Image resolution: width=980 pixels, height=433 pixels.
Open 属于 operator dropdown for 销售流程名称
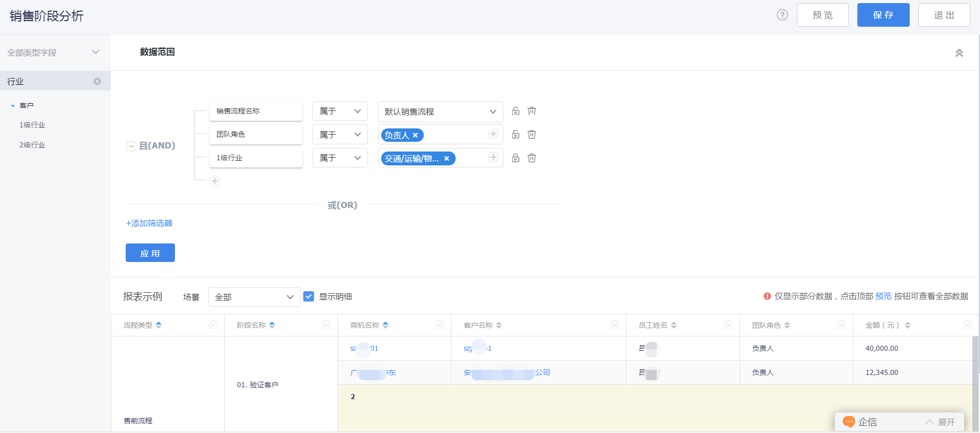(x=340, y=111)
